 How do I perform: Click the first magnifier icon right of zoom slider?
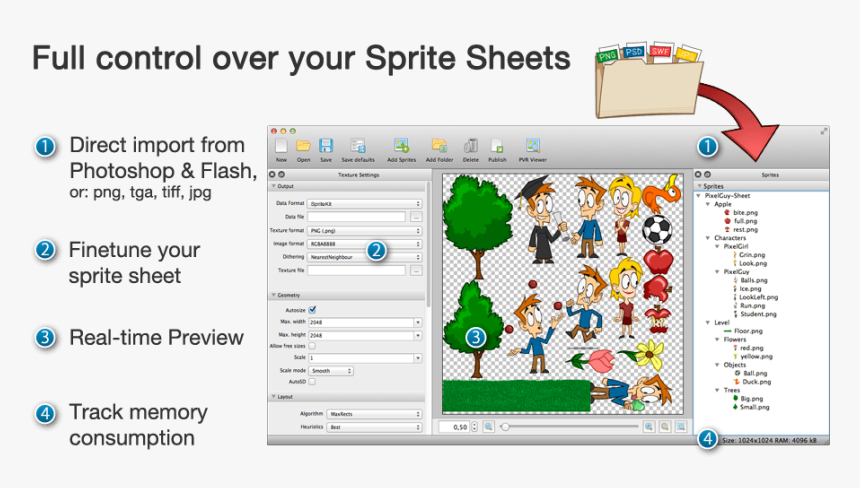click(649, 427)
